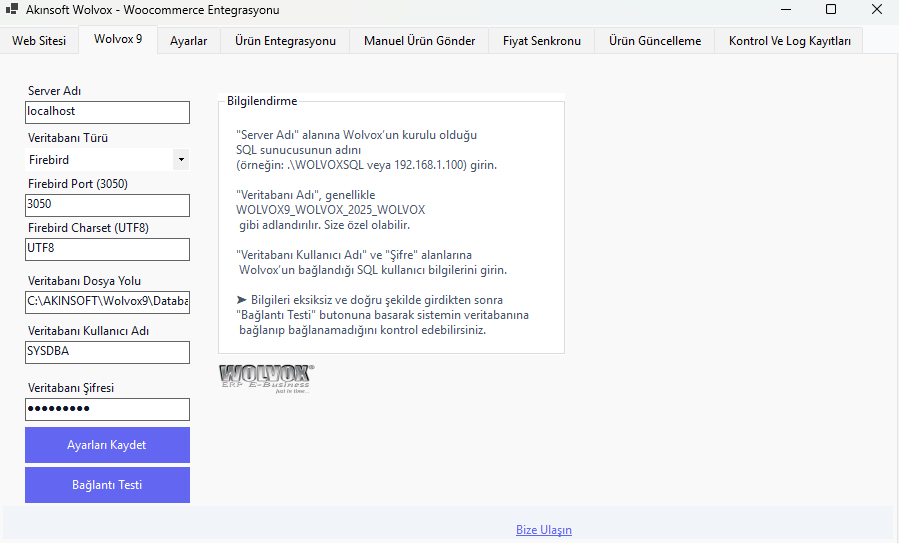Switch to Fiyat Senkronu tab

[x=541, y=41]
